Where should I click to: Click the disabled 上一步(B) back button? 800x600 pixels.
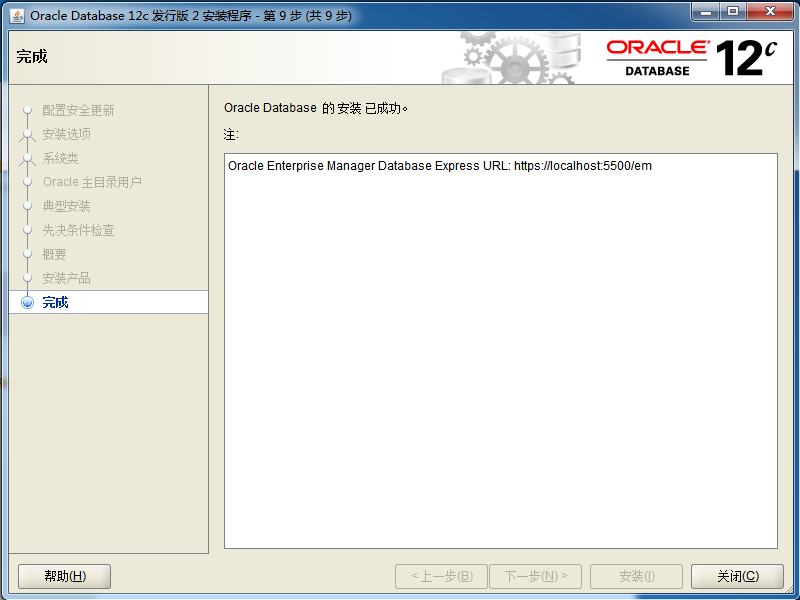(x=441, y=576)
